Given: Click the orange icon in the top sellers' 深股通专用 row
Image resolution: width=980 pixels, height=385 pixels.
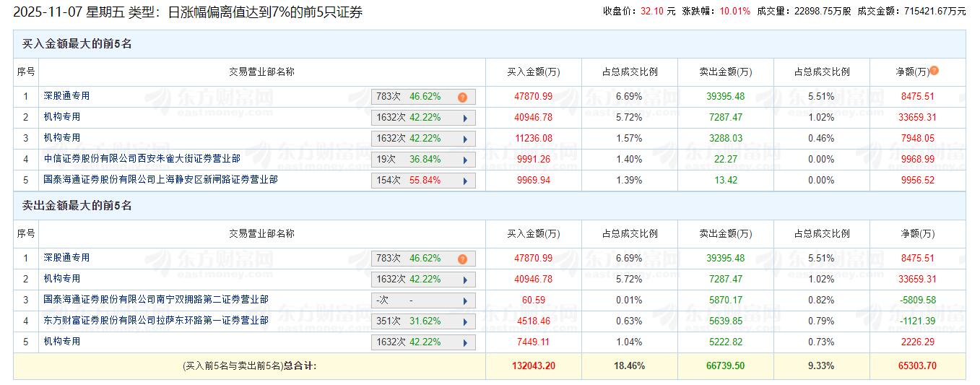Looking at the screenshot, I should (x=462, y=259).
